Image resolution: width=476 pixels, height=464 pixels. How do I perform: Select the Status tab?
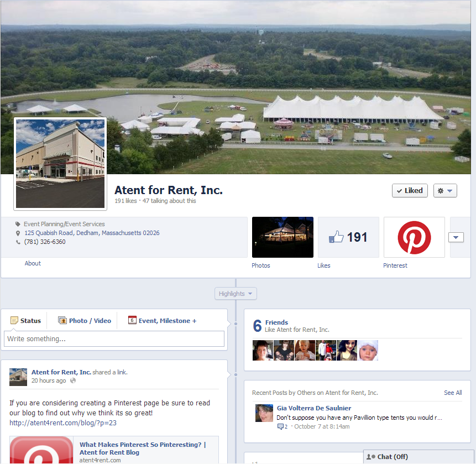(x=26, y=321)
